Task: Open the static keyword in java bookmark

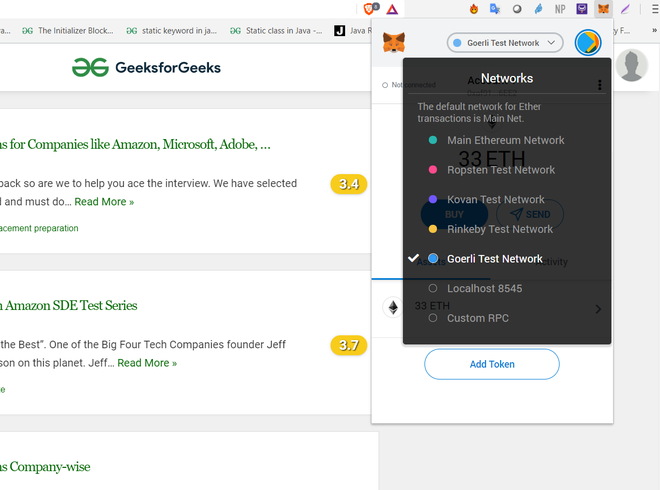Action: [x=172, y=31]
